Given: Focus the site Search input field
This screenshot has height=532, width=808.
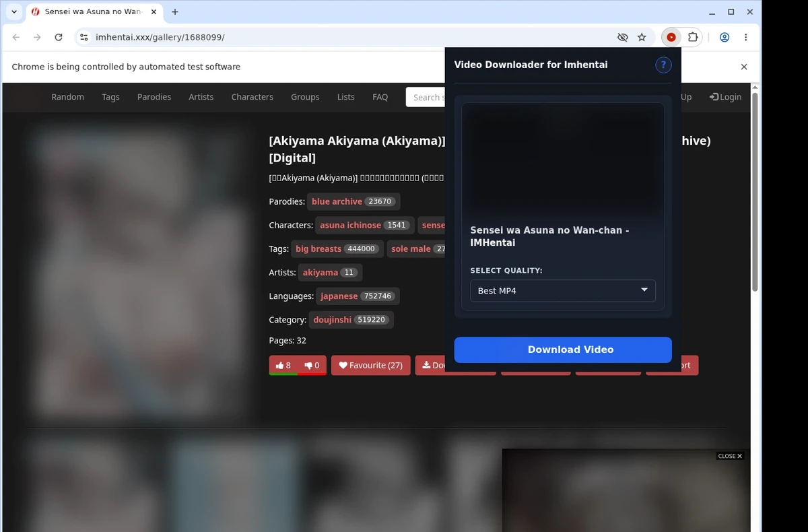Looking at the screenshot, I should [426, 97].
